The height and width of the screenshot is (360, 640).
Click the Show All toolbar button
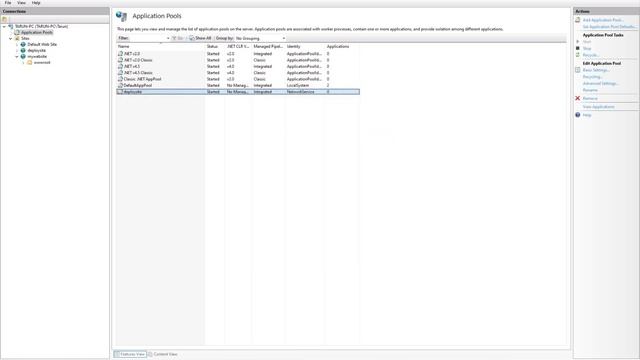(x=200, y=38)
